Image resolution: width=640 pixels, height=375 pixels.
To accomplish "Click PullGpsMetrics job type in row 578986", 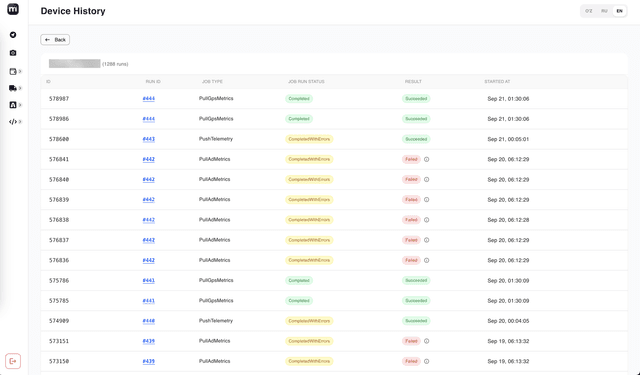I will [216, 119].
